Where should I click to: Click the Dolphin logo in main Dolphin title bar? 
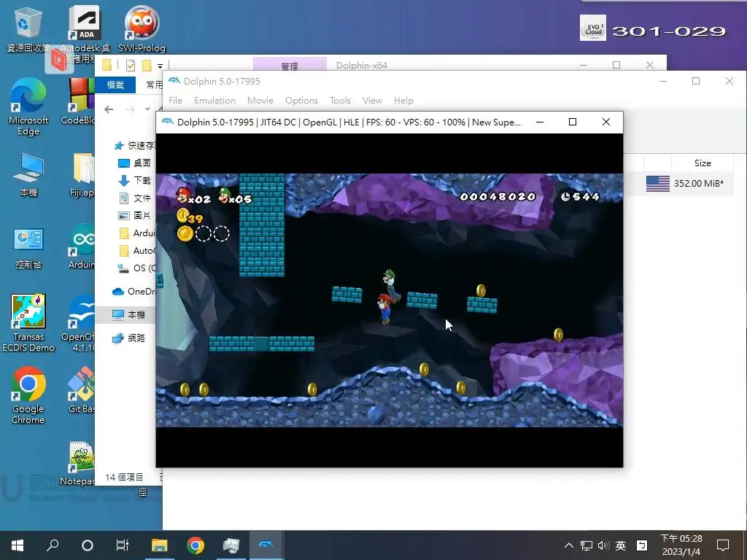174,81
